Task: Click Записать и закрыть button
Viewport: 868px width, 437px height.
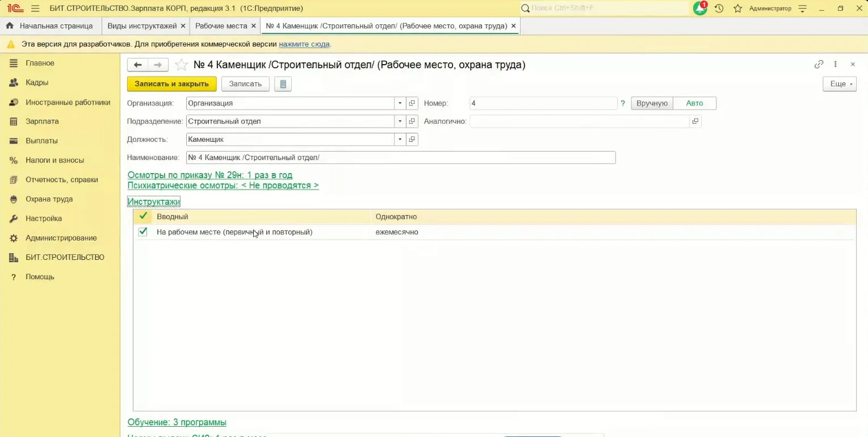Action: [x=171, y=84]
